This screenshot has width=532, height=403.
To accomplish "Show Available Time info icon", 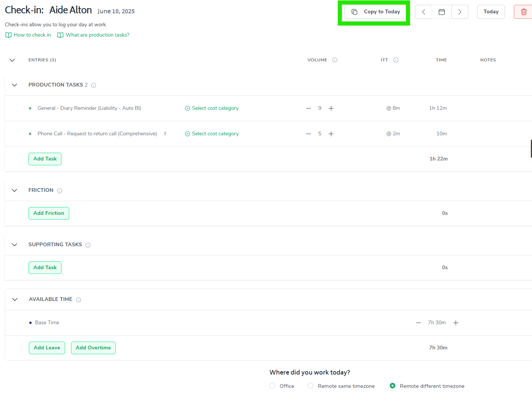I will coord(78,300).
